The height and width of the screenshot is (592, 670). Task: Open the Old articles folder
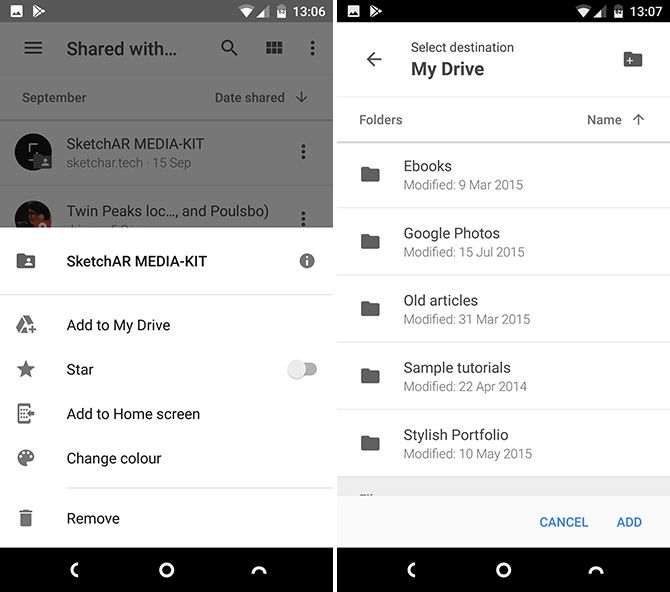pos(503,309)
